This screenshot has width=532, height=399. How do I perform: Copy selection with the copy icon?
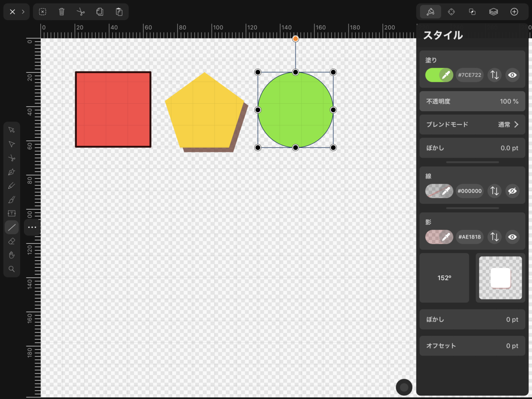[100, 12]
